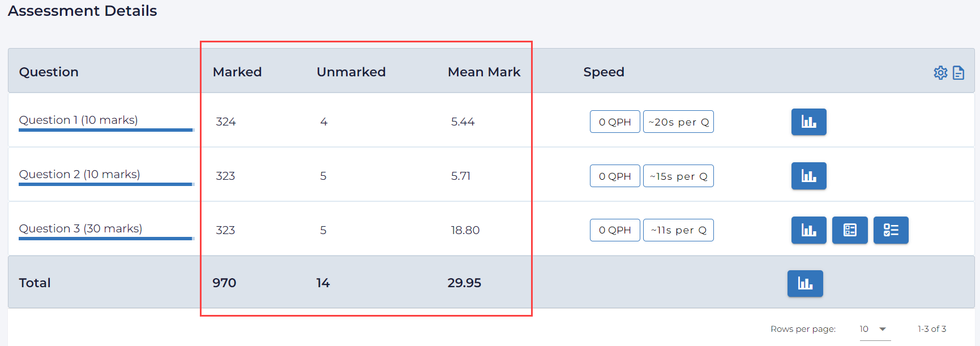The height and width of the screenshot is (346, 980).
Task: Open the grid breakdown icon for Question 3
Action: 849,230
